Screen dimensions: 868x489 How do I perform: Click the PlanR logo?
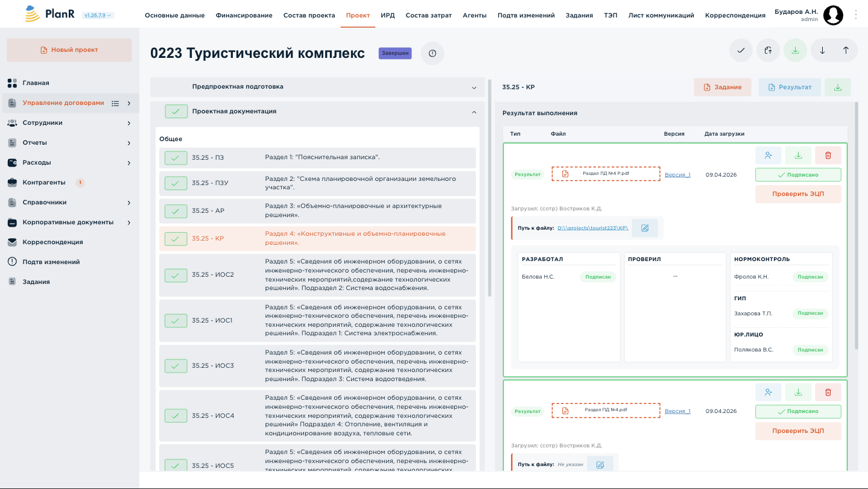(x=50, y=14)
